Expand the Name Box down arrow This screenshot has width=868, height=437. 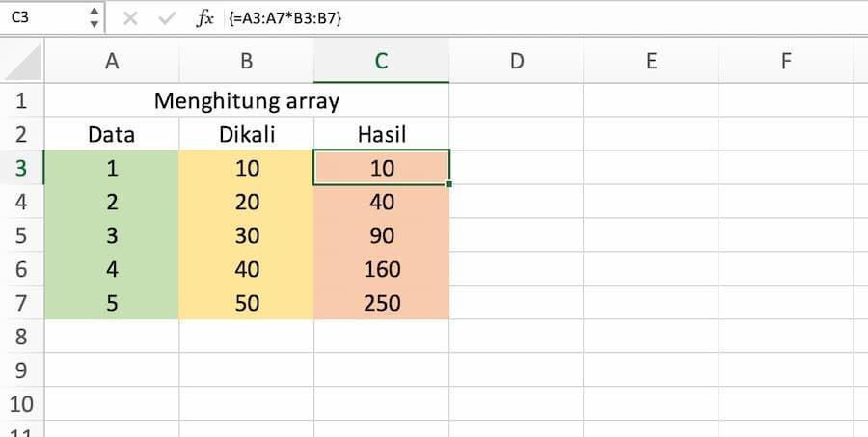(95, 24)
